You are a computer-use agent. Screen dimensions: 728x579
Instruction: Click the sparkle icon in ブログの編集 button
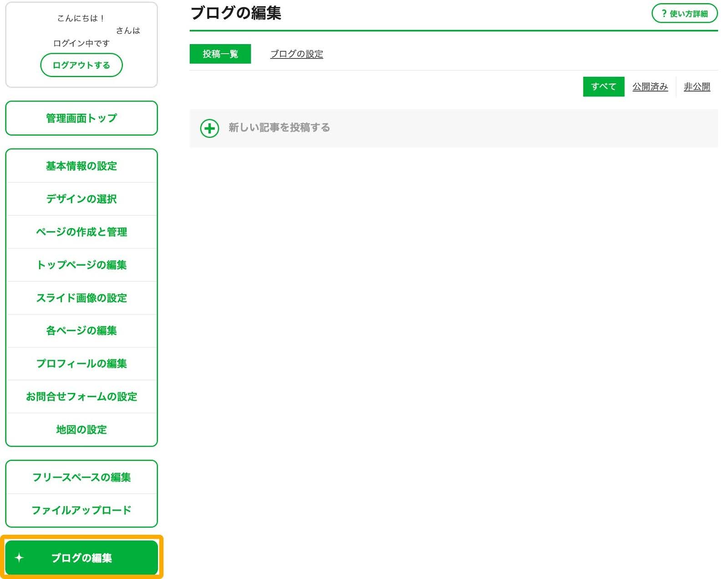[x=19, y=557]
